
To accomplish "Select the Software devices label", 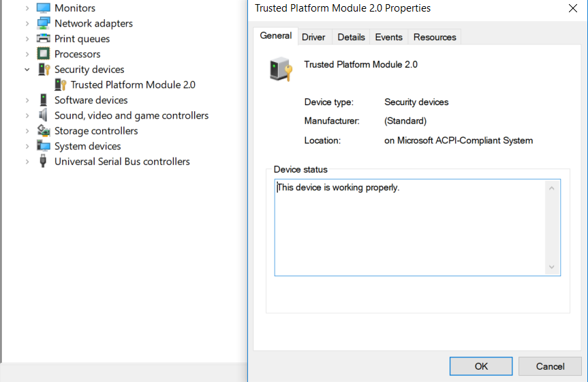I will click(91, 100).
